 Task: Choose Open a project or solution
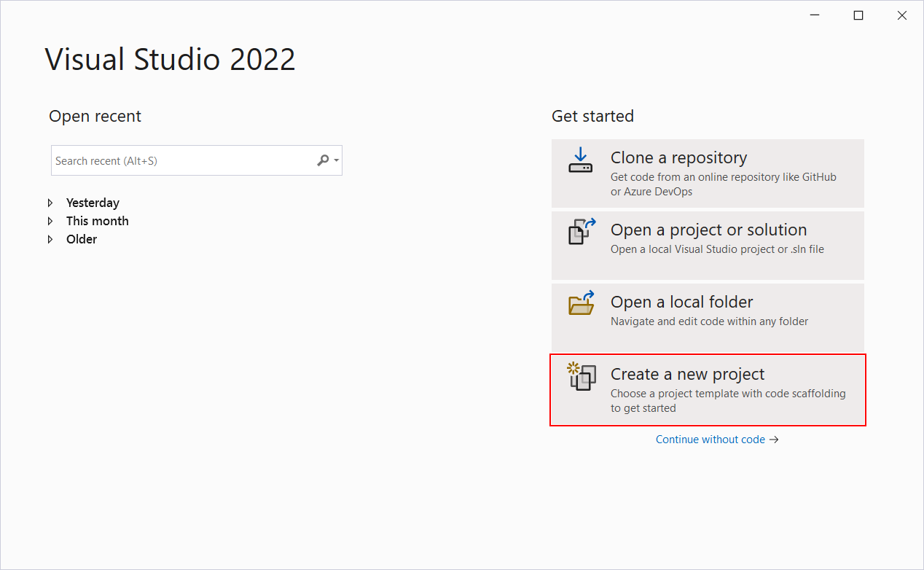pyautogui.click(x=707, y=245)
